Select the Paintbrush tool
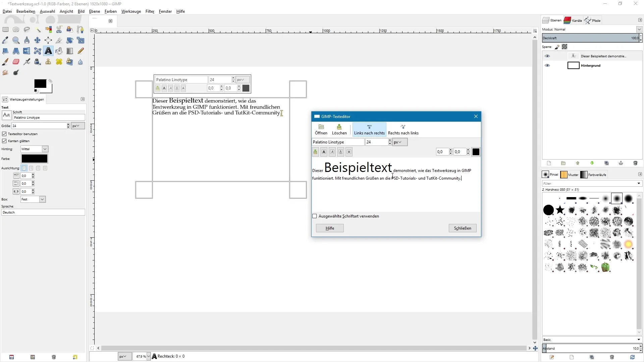Screen dimensions: 644x362 tap(5, 62)
